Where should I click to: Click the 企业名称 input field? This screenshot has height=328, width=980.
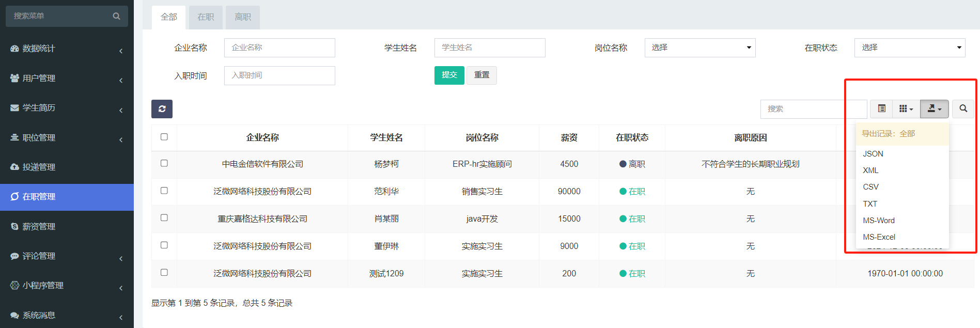point(279,48)
